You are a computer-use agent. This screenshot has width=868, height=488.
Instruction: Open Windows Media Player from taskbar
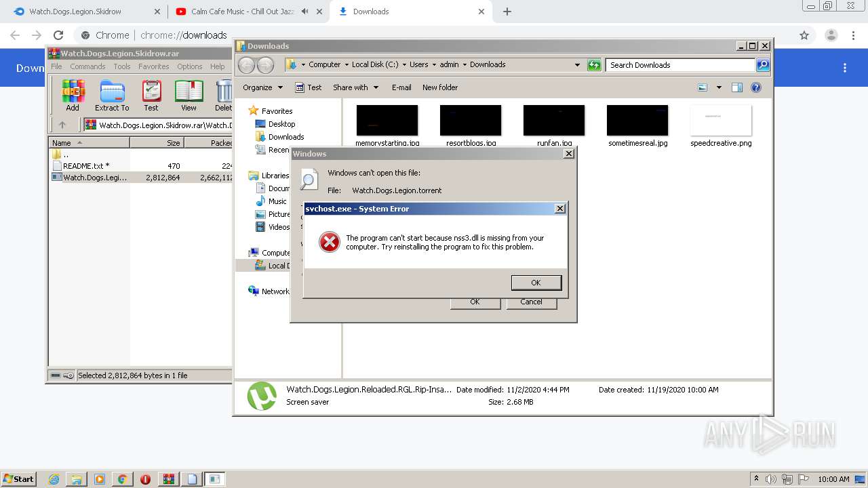coord(100,479)
